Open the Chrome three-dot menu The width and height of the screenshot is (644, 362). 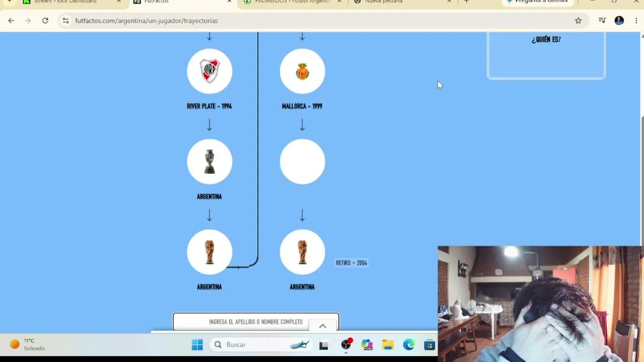pyautogui.click(x=636, y=21)
